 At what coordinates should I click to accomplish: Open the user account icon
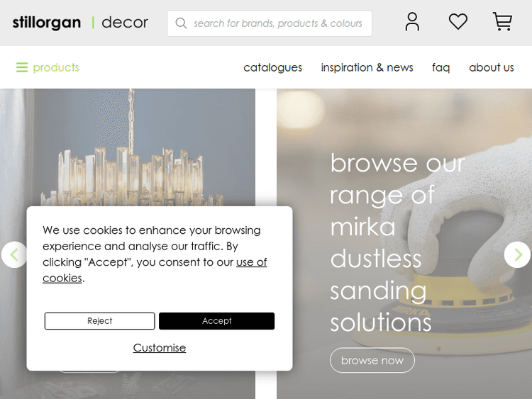tap(412, 22)
